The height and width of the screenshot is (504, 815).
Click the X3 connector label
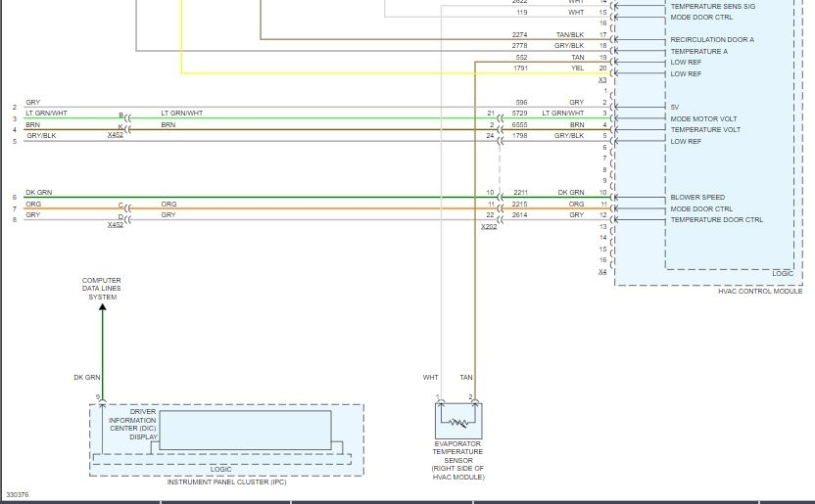pos(602,80)
